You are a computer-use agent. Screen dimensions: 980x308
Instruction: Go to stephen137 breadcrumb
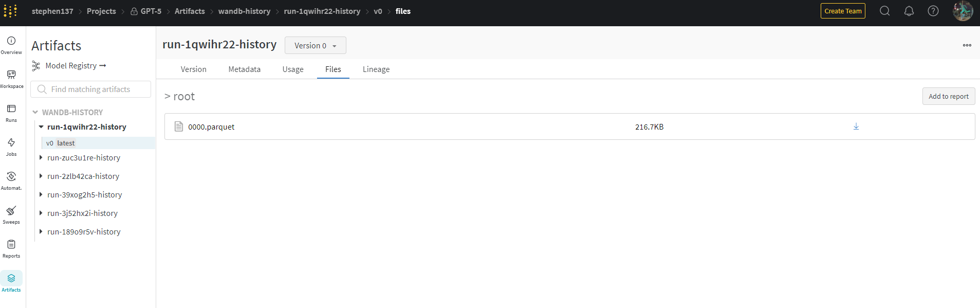tap(52, 11)
